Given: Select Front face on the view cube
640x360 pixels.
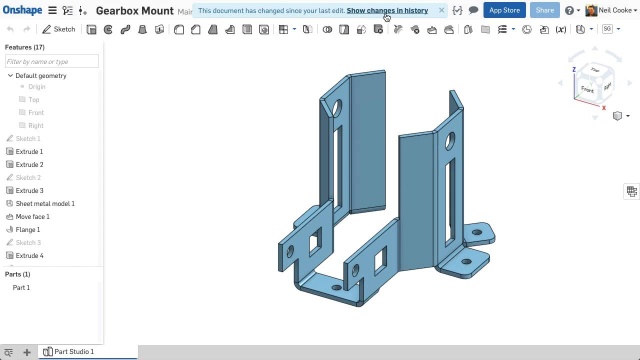Looking at the screenshot, I should (587, 89).
